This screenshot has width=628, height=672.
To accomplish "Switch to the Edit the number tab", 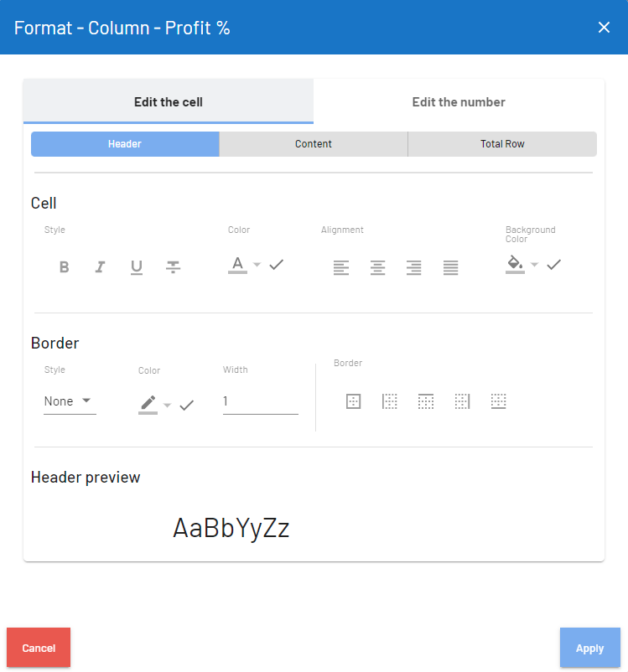I will point(459,102).
